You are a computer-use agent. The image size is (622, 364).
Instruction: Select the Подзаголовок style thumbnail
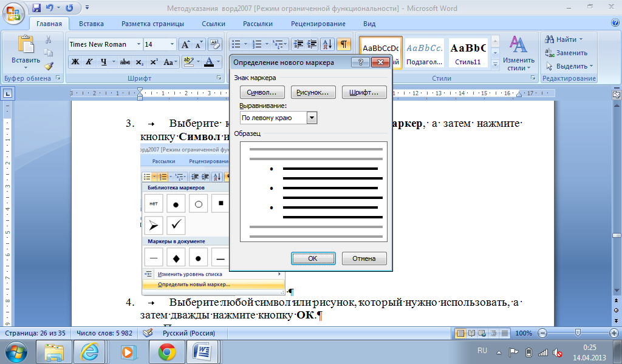(425, 53)
